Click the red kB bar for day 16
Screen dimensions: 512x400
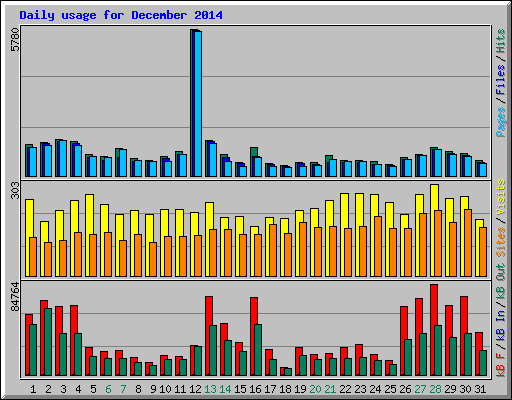[253, 336]
